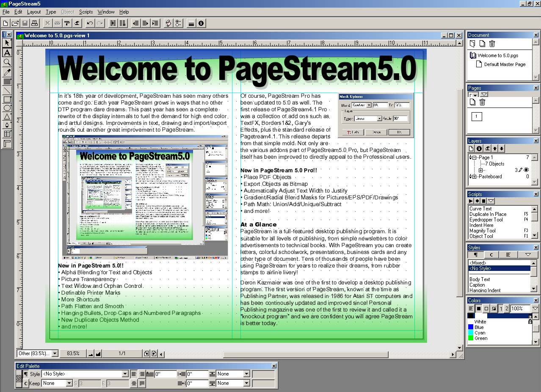541x392 pixels.
Task: Choose the Body Text style from list
Action: pyautogui.click(x=480, y=279)
